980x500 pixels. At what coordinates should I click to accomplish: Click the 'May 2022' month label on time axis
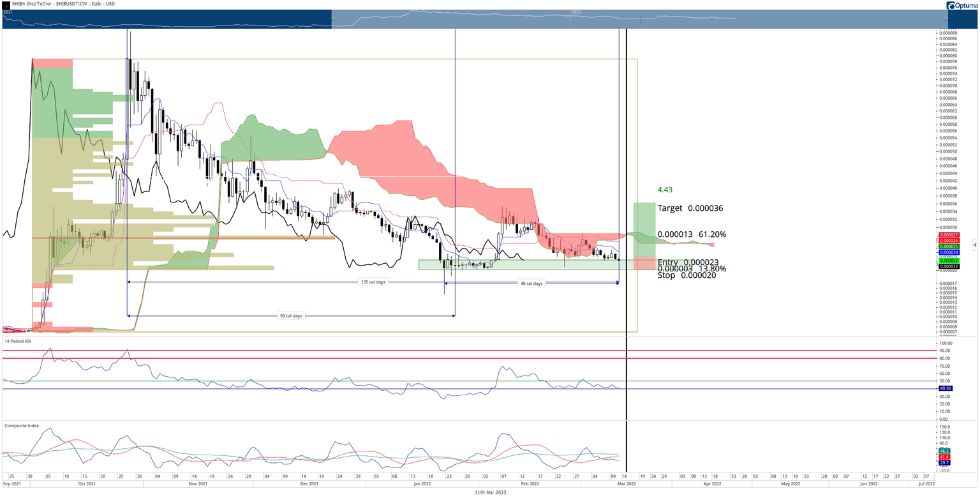(790, 484)
